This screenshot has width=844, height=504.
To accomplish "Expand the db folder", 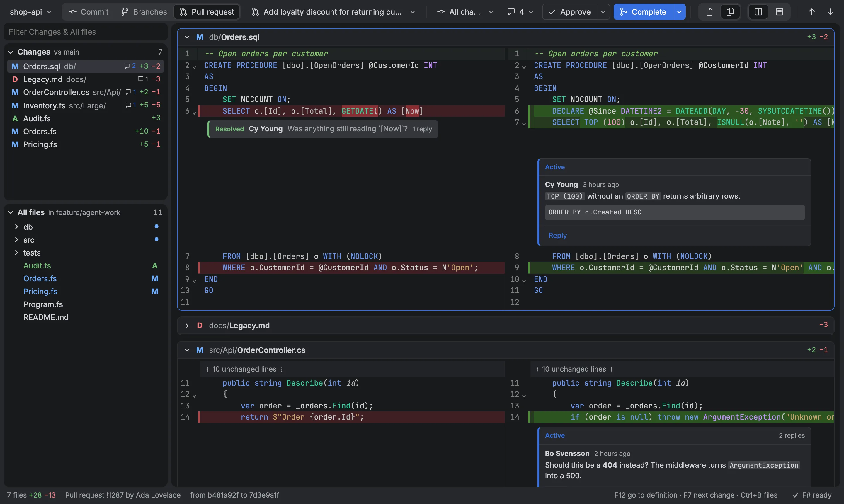I will pos(16,227).
